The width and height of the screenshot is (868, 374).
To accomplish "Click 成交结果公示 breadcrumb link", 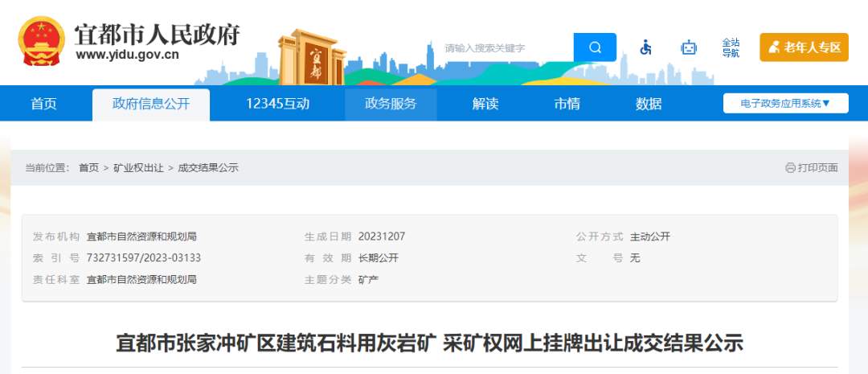I will pyautogui.click(x=207, y=168).
